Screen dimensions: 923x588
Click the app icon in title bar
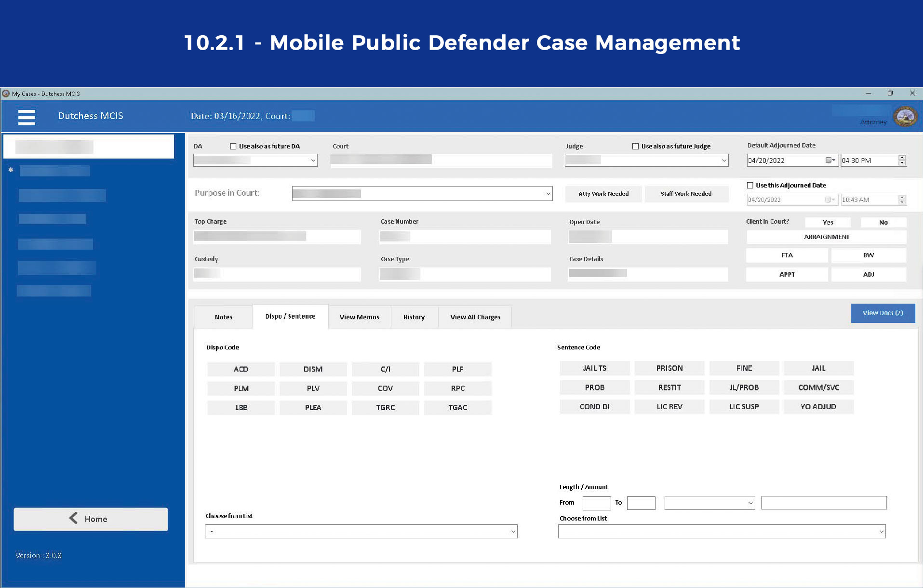click(x=6, y=94)
